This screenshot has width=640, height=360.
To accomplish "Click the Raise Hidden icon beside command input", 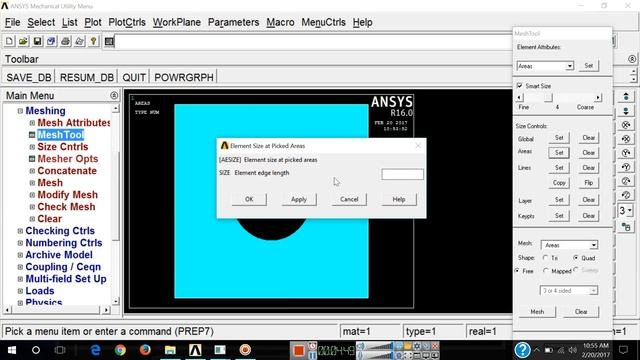I will pos(109,41).
